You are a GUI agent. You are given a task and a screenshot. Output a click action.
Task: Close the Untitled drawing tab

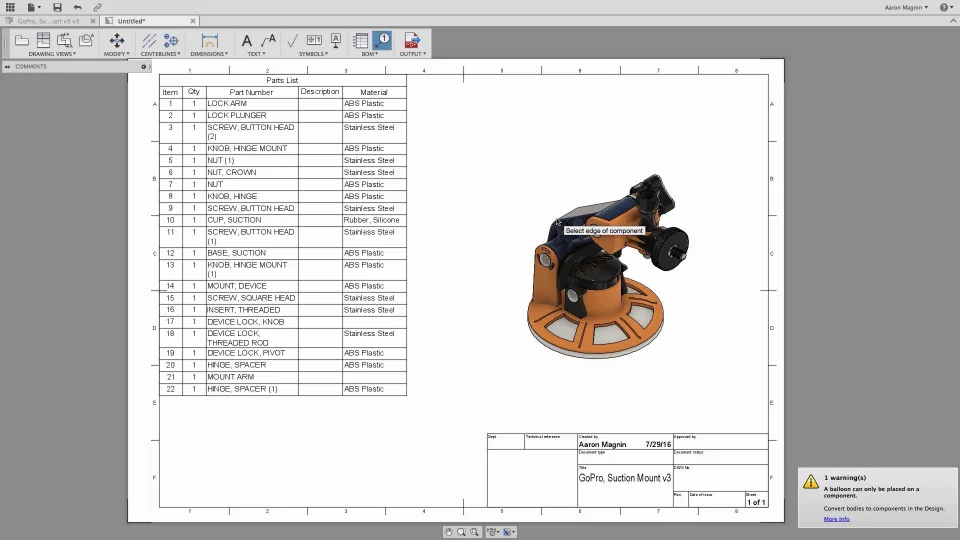click(193, 21)
